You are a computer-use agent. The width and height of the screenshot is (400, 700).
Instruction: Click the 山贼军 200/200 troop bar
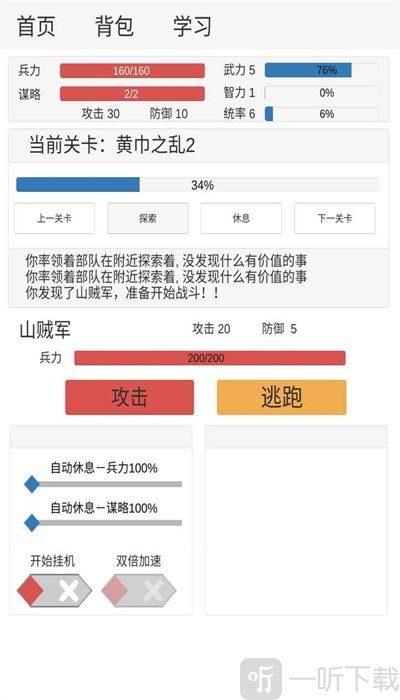coord(210,358)
